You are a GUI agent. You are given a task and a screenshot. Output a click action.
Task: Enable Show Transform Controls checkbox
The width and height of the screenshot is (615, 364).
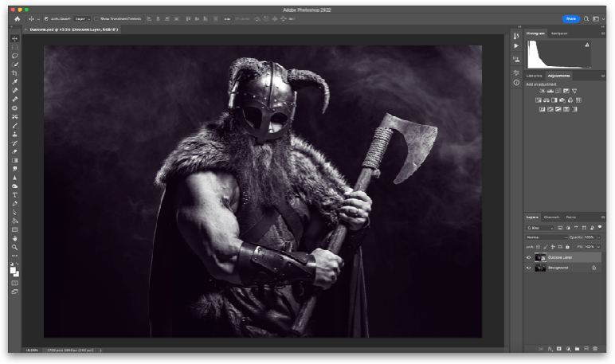pos(96,18)
